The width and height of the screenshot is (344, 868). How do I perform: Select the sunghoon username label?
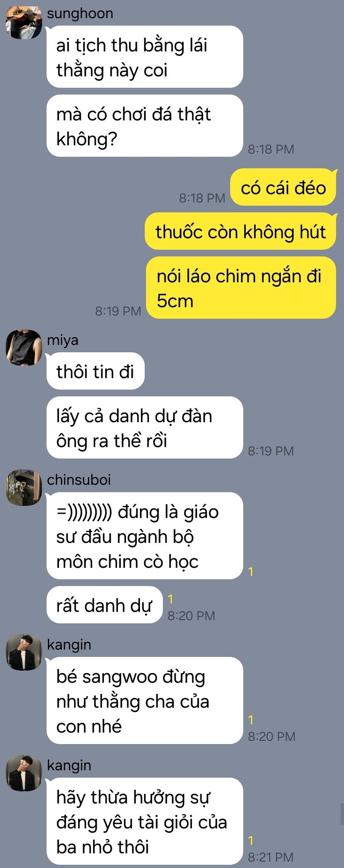click(x=80, y=13)
